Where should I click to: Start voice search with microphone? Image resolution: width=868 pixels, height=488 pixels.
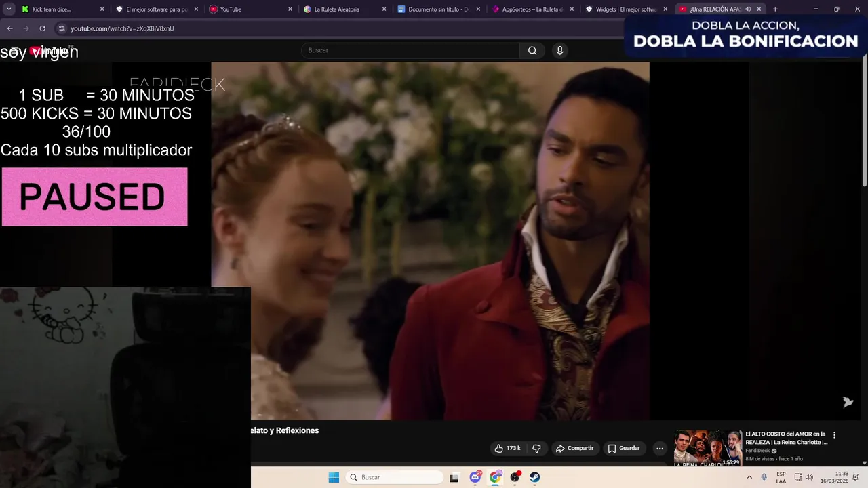[559, 50]
